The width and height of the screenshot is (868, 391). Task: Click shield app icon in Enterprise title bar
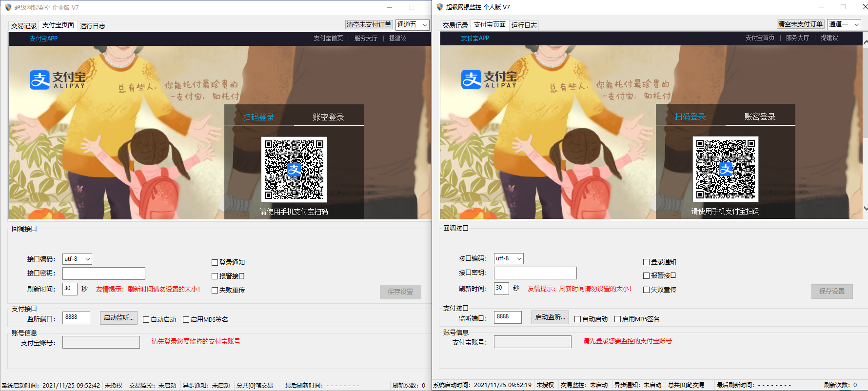point(8,7)
